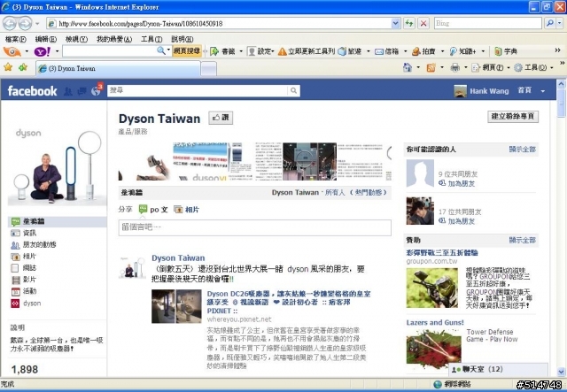
Task: Open 檔案(F) menu
Action: click(16, 39)
